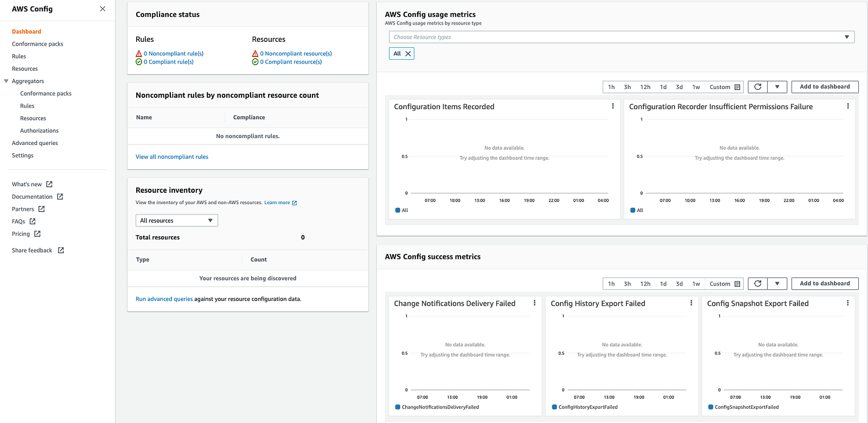Click Run advanced queries link
Screen dimensions: 868x423
[164, 299]
